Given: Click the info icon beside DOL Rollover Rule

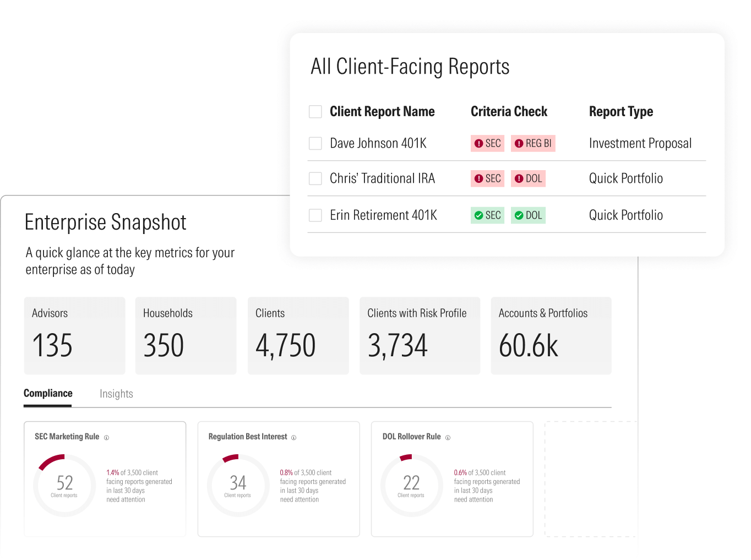Looking at the screenshot, I should (448, 438).
